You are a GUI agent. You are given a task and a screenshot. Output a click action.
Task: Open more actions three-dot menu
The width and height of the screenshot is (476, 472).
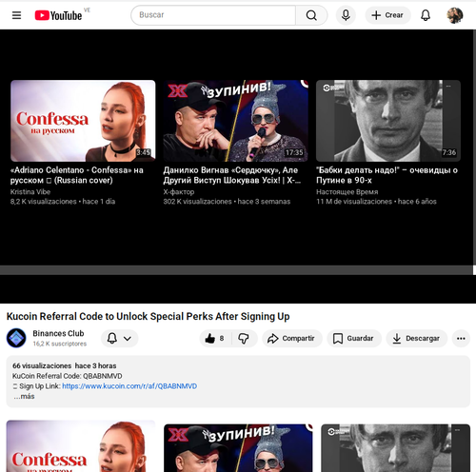click(x=461, y=339)
